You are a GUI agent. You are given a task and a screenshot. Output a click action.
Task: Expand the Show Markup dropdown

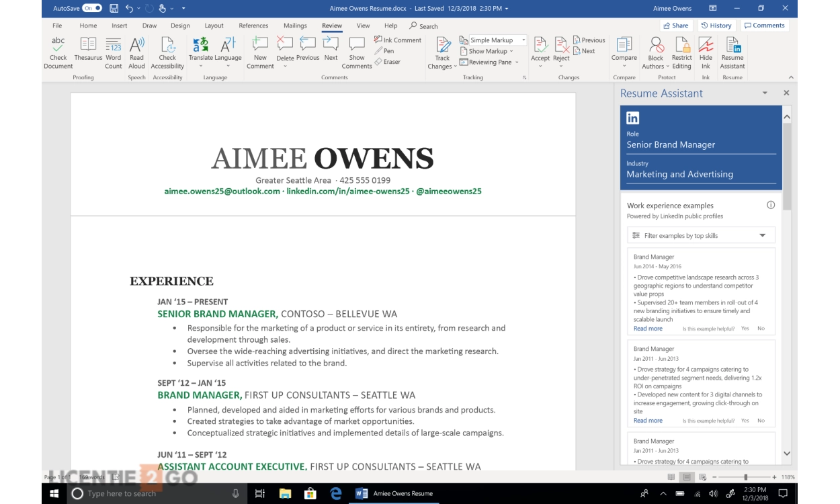point(487,51)
